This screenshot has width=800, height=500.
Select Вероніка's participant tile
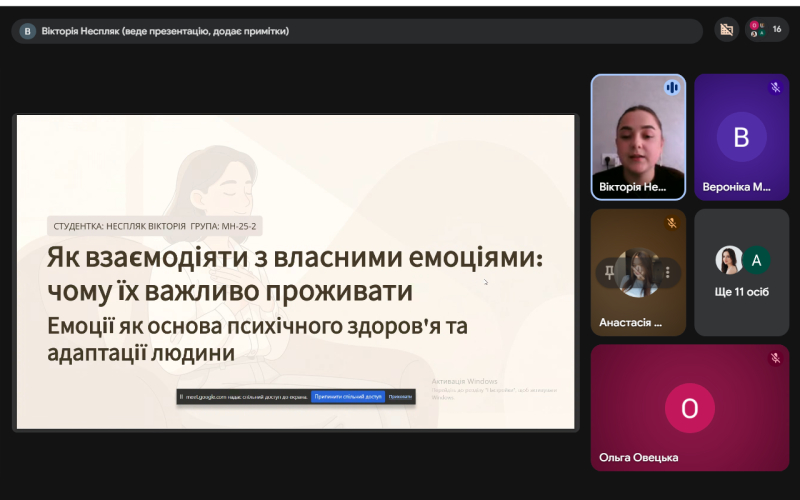tap(740, 137)
